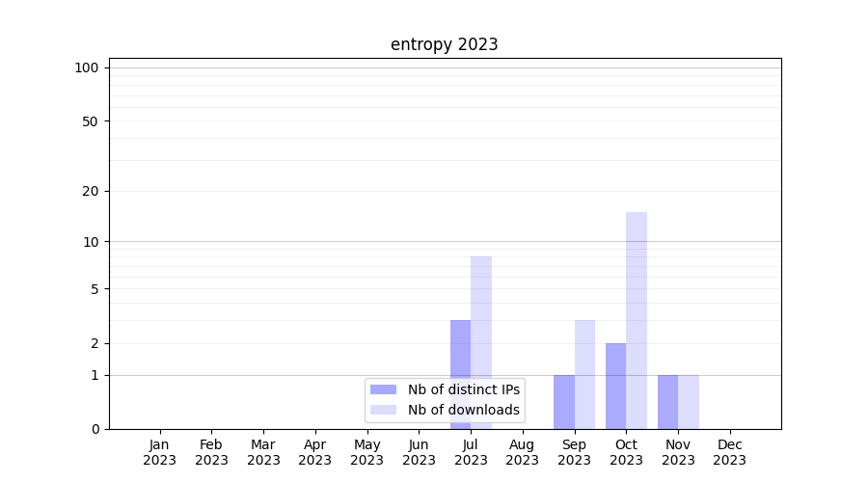Image resolution: width=868 pixels, height=482 pixels.
Task: Click the 'Jan 2023' x-axis label
Action: 159,452
